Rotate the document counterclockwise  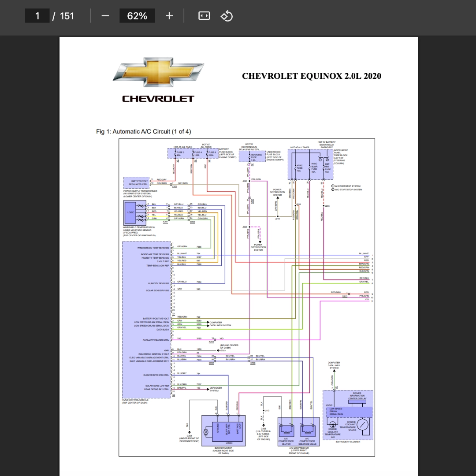(227, 16)
